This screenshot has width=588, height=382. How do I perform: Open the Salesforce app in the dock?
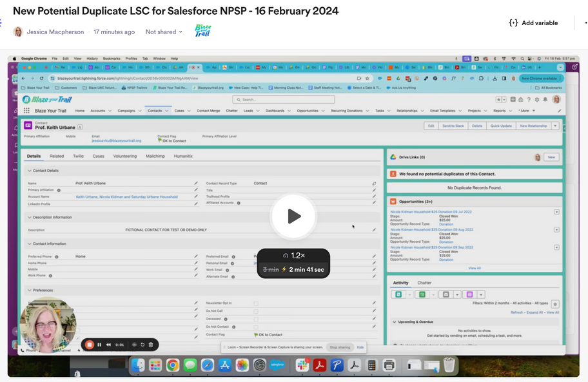277,365
